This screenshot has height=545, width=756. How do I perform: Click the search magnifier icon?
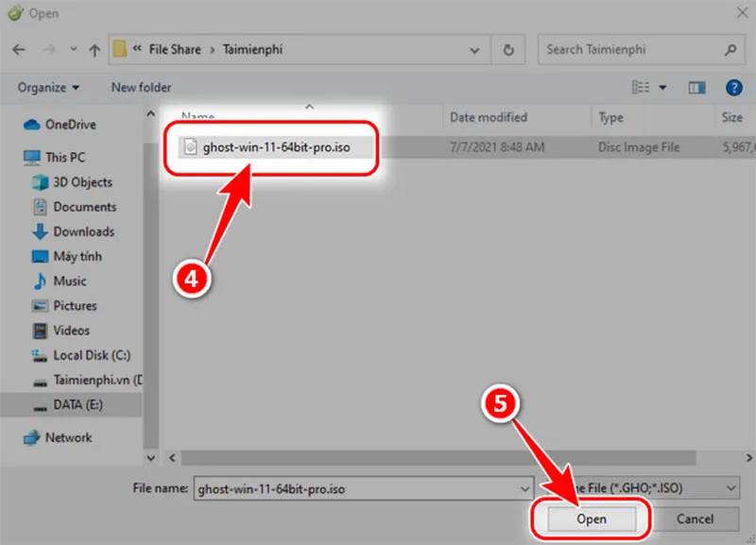[x=730, y=50]
